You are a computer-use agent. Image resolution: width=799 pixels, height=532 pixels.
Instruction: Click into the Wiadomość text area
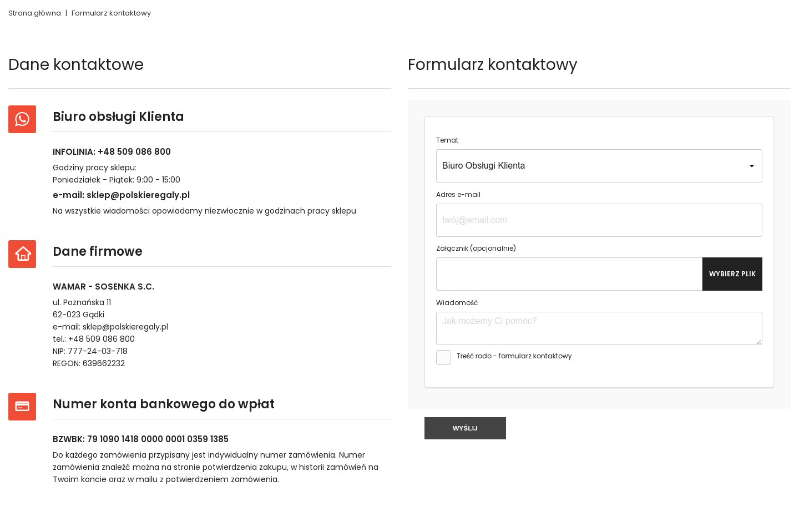click(599, 328)
